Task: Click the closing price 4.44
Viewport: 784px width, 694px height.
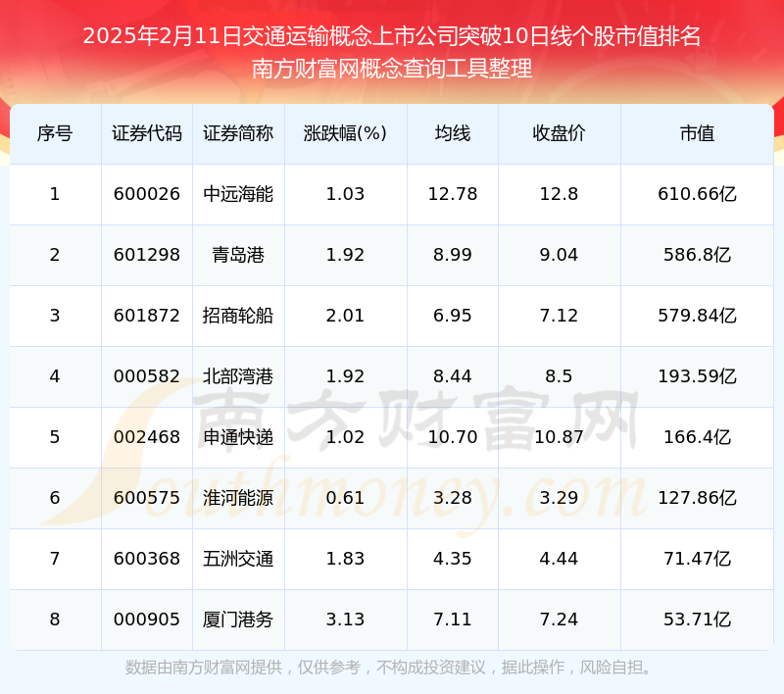Action: (559, 559)
